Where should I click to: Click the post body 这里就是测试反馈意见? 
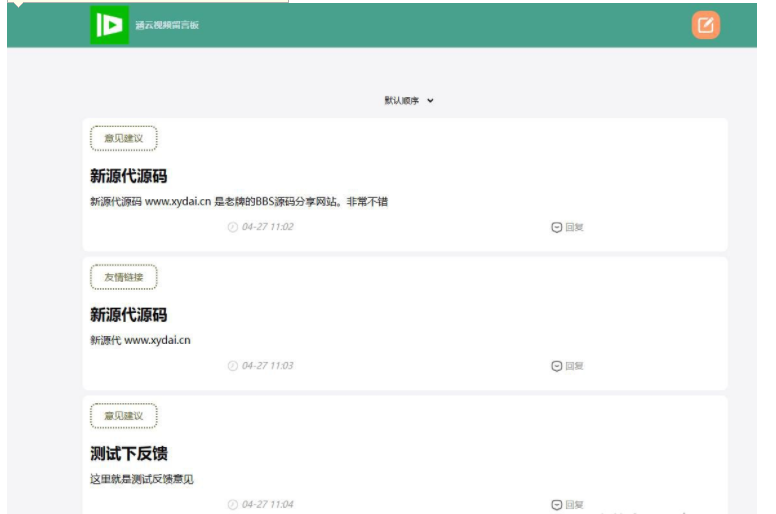[141, 479]
